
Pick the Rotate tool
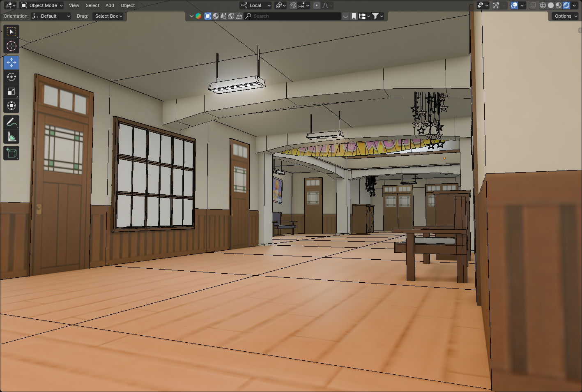[12, 77]
